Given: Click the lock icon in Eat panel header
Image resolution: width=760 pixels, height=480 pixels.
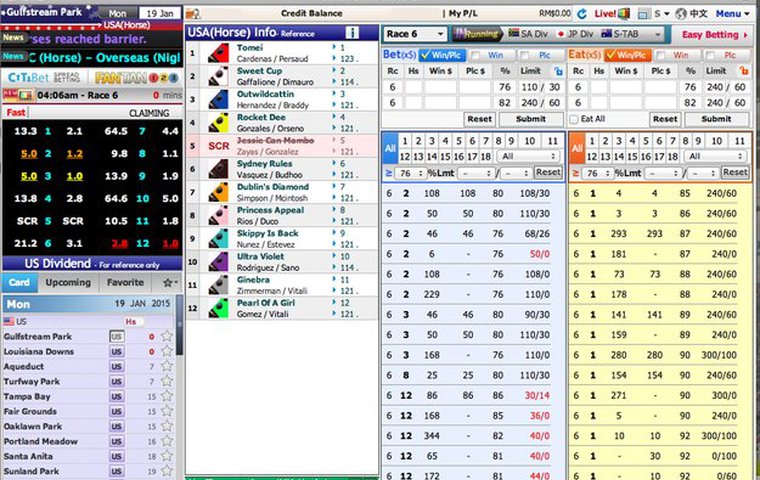Looking at the screenshot, I should tap(744, 71).
